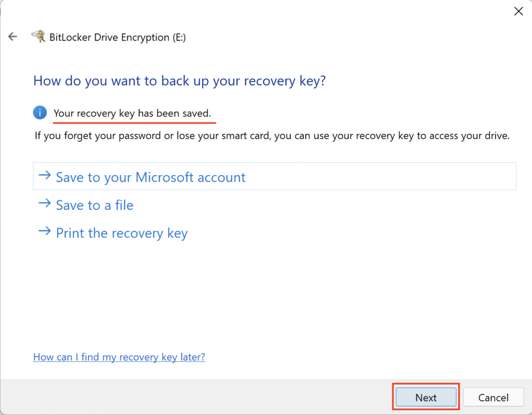Click the underlined saved confirmation message
Image resolution: width=532 pixels, height=415 pixels.
[x=134, y=113]
